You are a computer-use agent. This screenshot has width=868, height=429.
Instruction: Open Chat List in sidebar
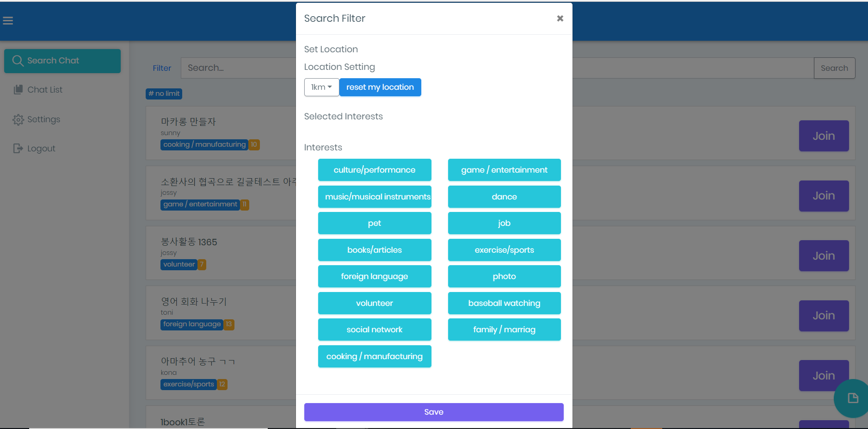[44, 90]
